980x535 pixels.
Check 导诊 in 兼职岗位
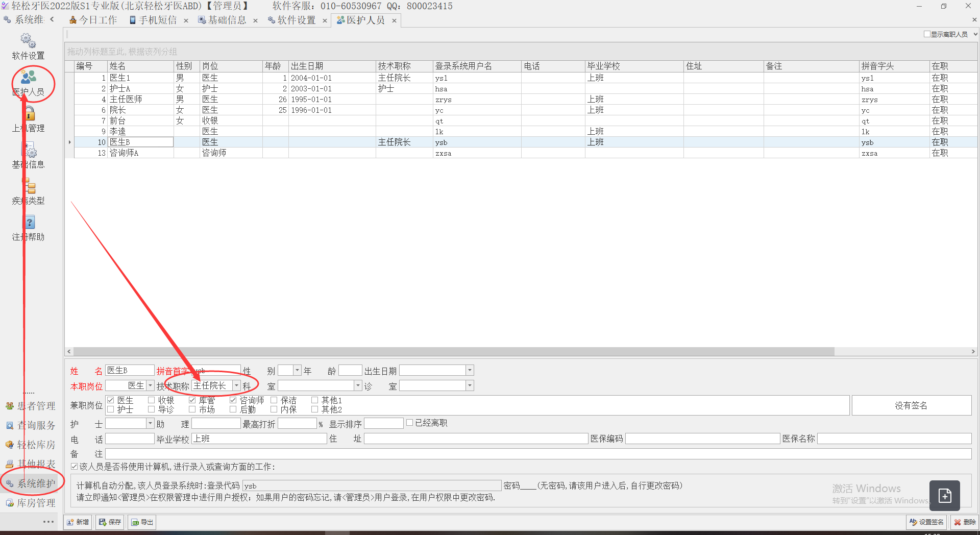coord(152,409)
